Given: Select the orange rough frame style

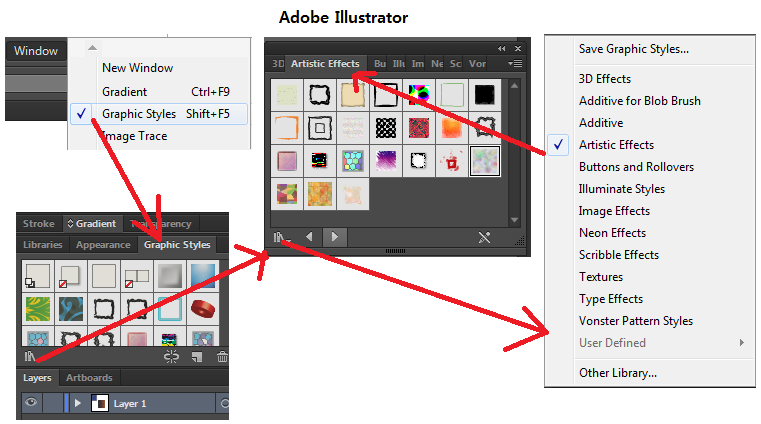Looking at the screenshot, I should 287,128.
